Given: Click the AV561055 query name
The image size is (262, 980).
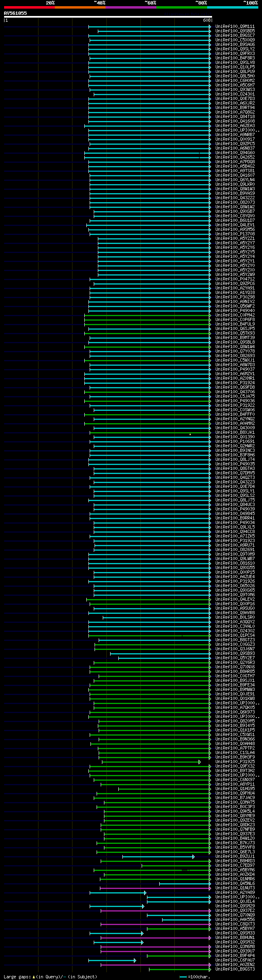Looking at the screenshot, I should [x=16, y=13].
